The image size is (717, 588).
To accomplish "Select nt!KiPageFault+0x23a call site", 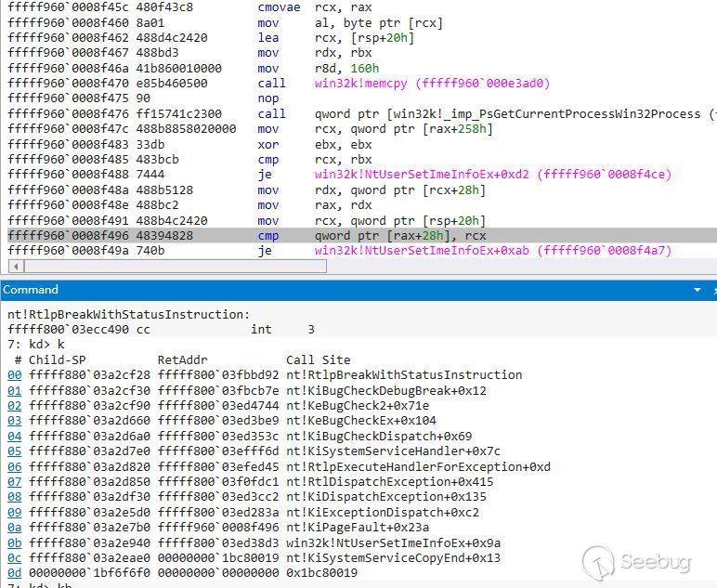I will point(358,528).
